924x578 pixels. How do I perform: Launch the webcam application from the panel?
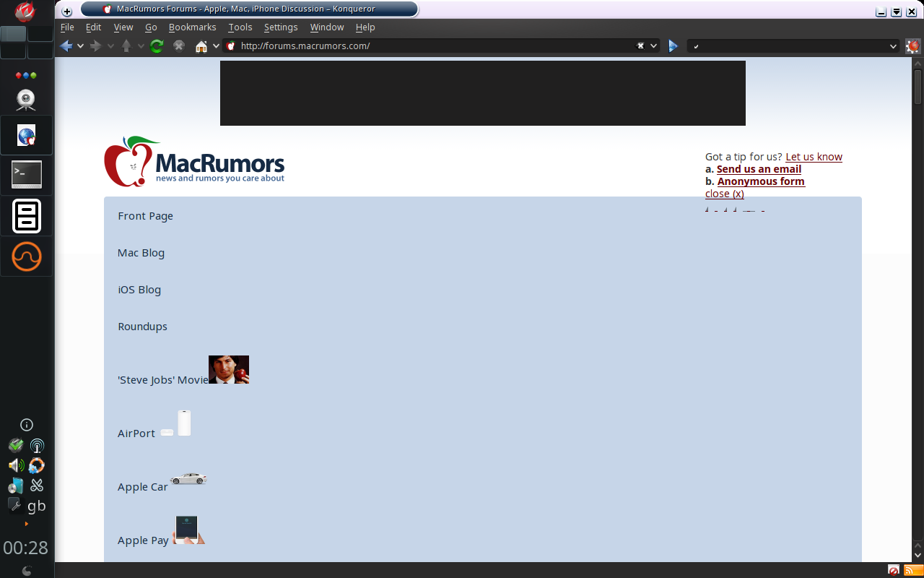[26, 100]
